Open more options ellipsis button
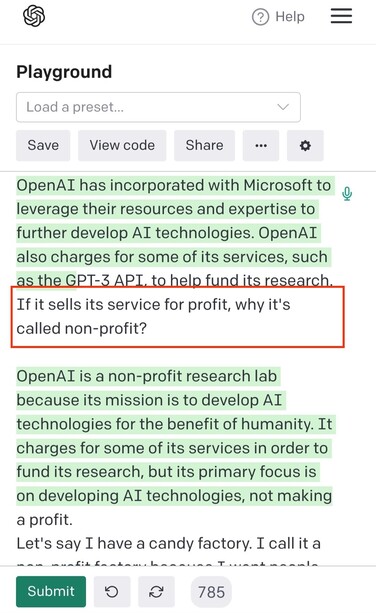The image size is (376, 613). click(261, 145)
